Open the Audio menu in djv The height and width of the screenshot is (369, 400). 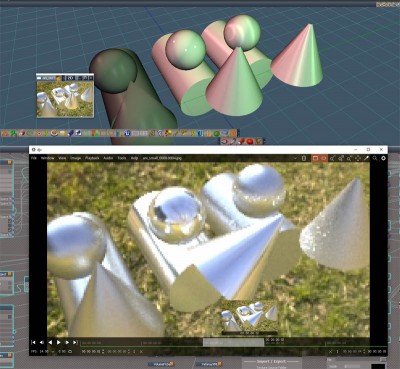[108, 158]
